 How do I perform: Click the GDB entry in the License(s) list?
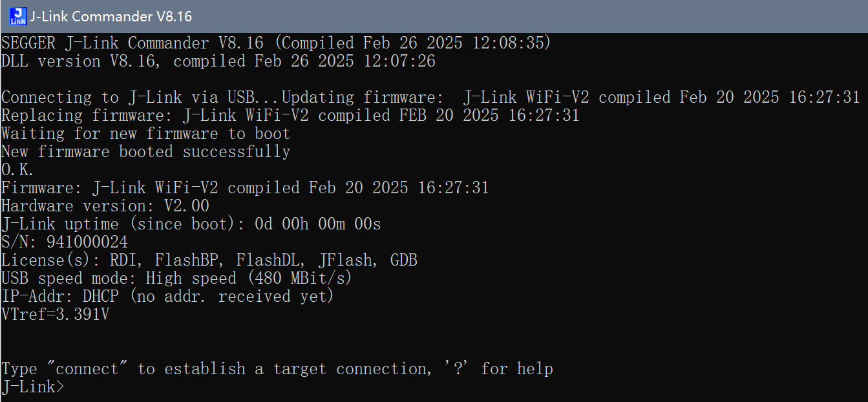tap(404, 260)
